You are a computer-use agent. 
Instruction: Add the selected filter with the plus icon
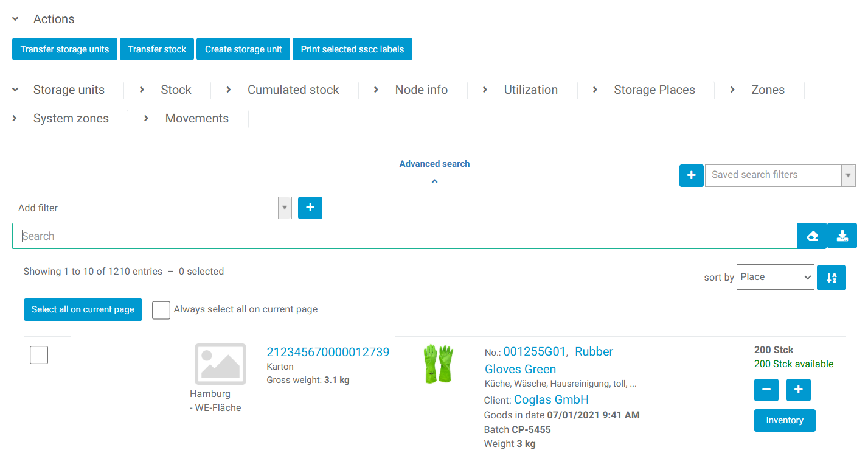310,208
